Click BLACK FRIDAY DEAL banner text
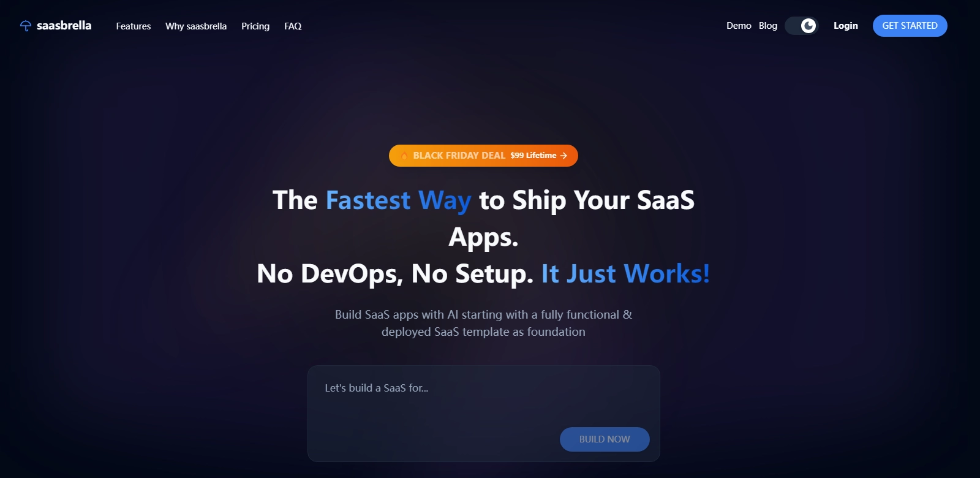This screenshot has height=478, width=980. [x=459, y=156]
